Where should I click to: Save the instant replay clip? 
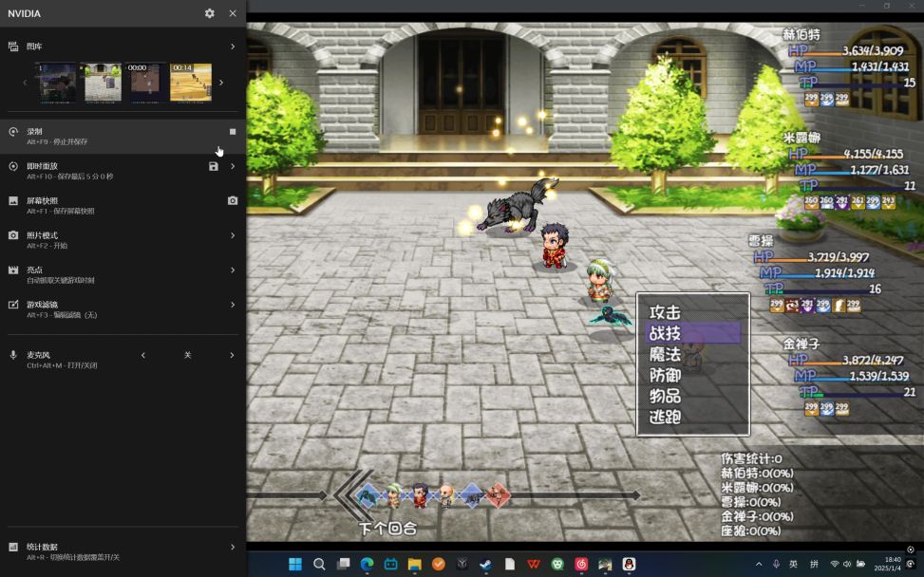click(x=214, y=166)
